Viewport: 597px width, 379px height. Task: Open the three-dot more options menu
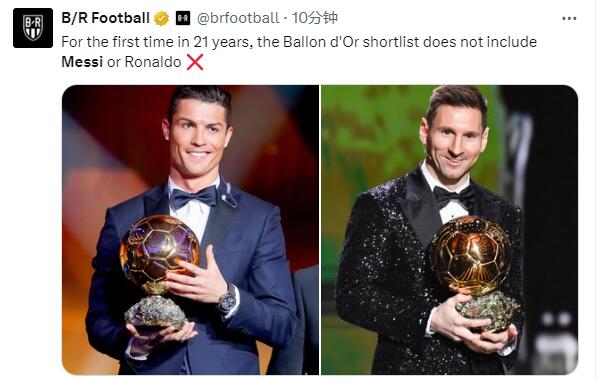(x=569, y=18)
